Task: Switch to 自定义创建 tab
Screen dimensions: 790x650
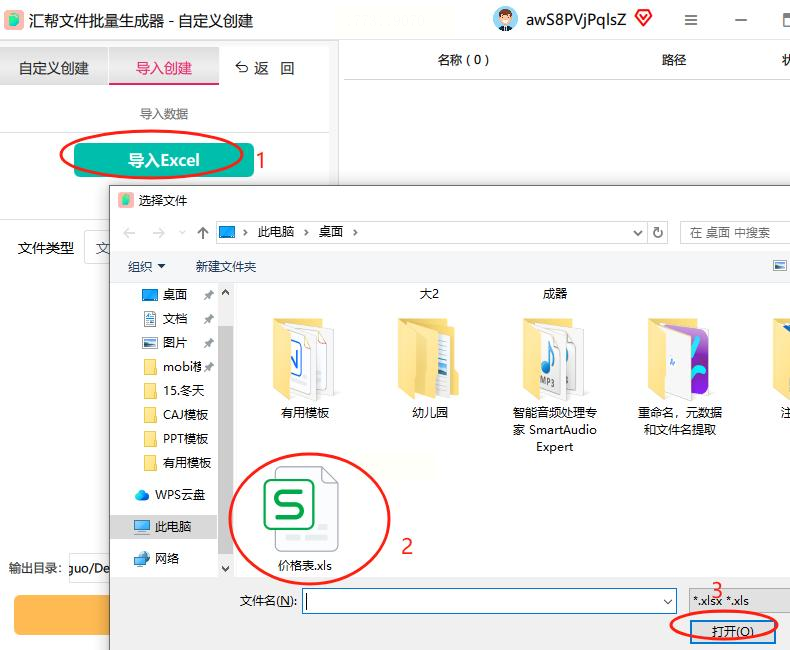Action: pos(54,68)
